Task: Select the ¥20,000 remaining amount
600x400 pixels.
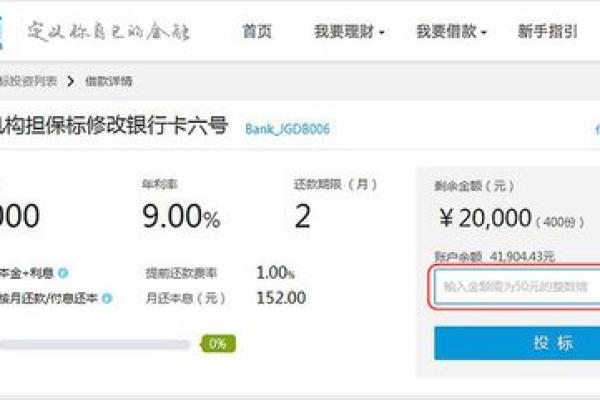Action: (485, 218)
